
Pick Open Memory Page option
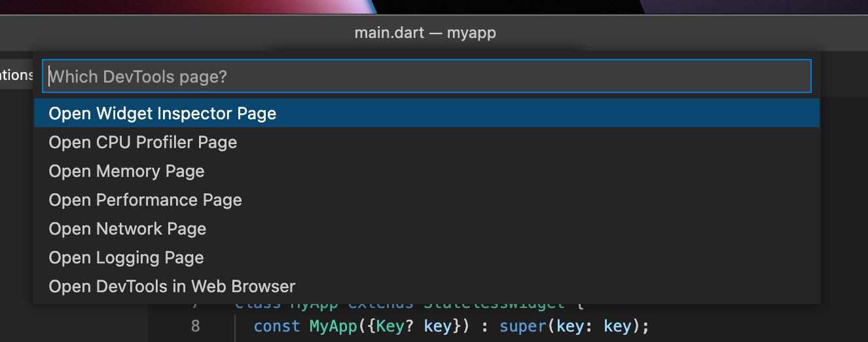[x=427, y=171]
